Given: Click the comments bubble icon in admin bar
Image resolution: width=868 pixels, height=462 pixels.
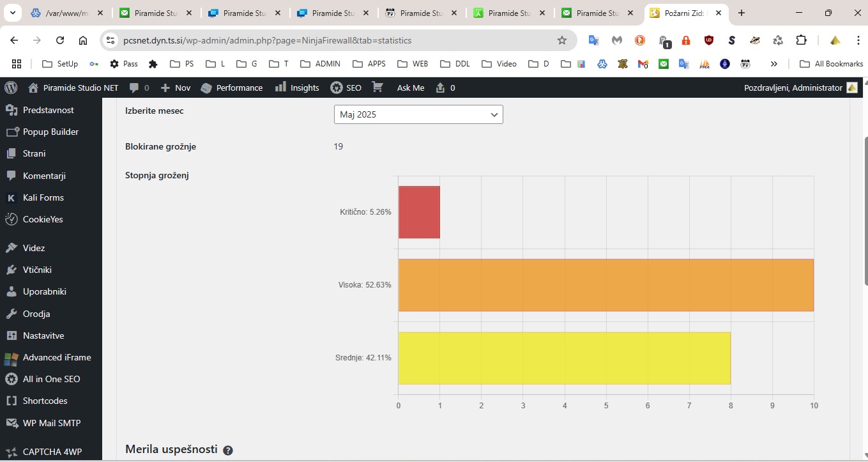Looking at the screenshot, I should click(x=134, y=88).
